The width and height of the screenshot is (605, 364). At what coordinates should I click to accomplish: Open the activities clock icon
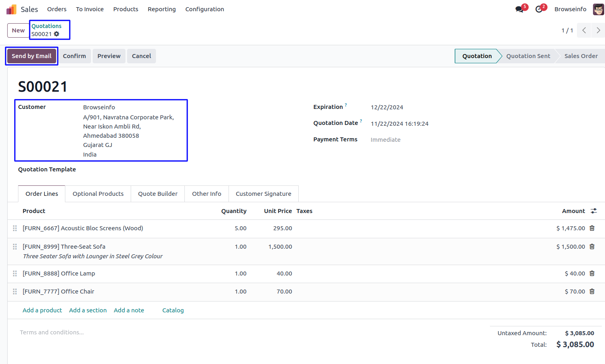pyautogui.click(x=539, y=9)
